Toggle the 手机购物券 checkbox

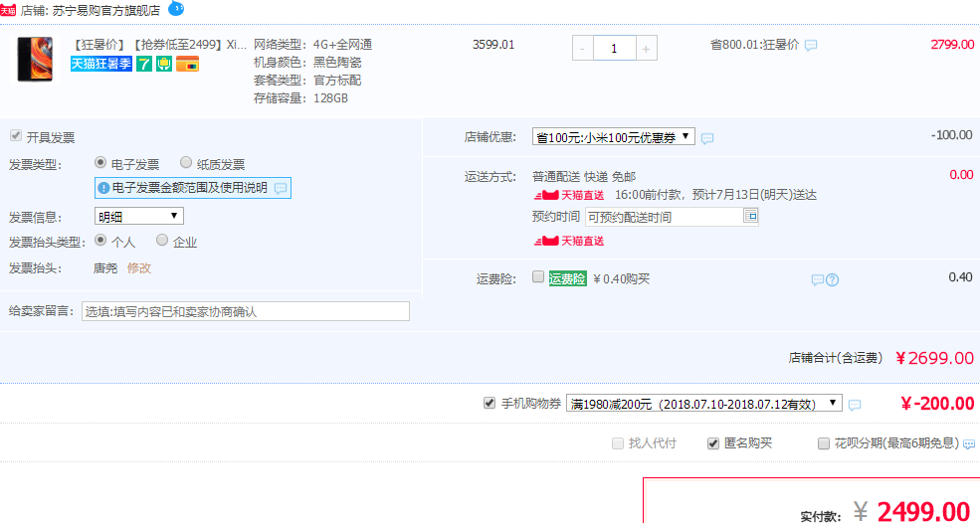click(490, 403)
